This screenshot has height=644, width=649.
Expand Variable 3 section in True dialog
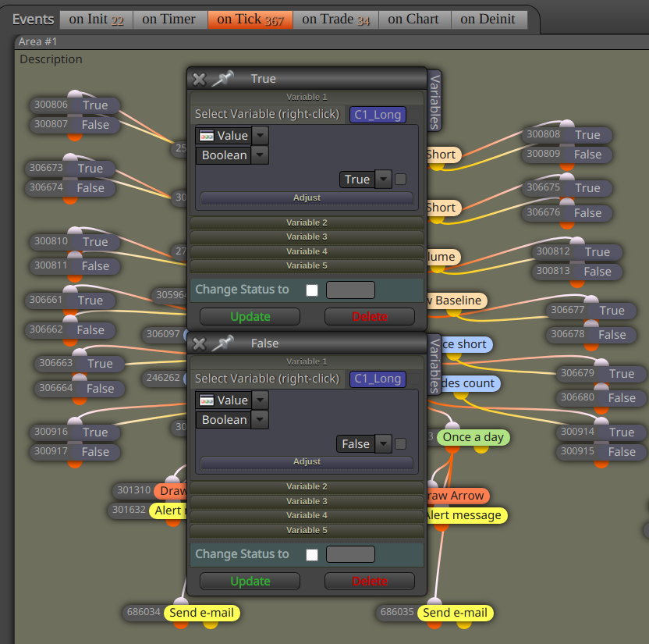[307, 237]
